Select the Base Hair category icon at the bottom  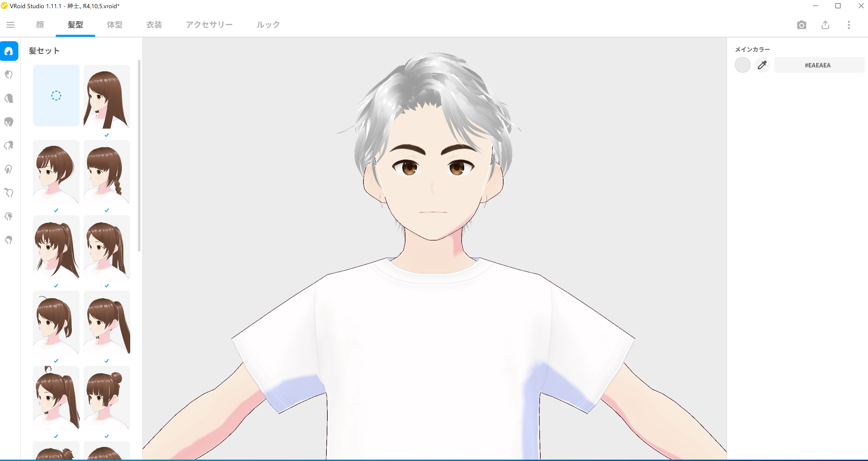coord(9,240)
